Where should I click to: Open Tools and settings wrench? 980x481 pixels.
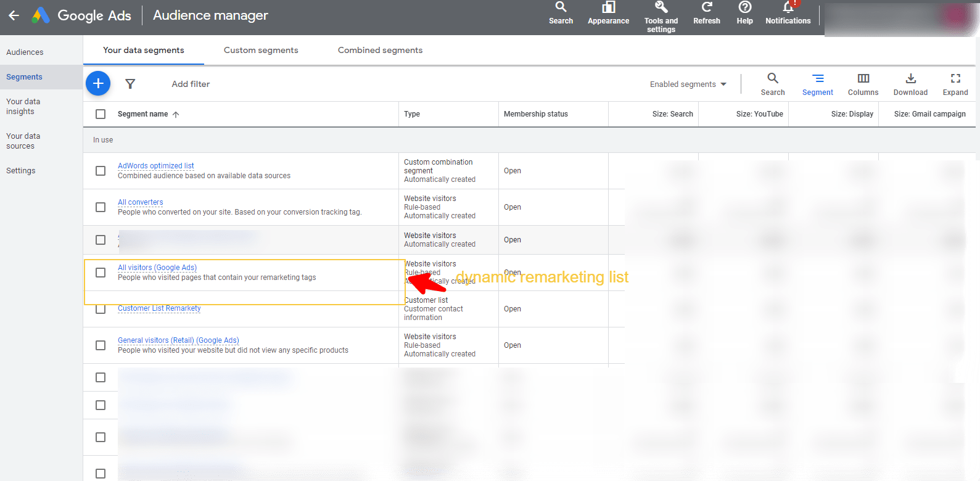click(661, 8)
